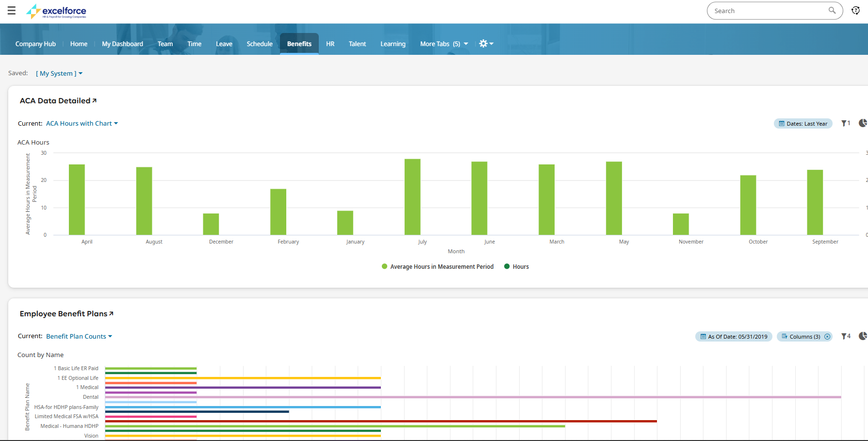The width and height of the screenshot is (868, 441).
Task: Open Employee Benefit Plans filter icon
Action: pos(846,336)
